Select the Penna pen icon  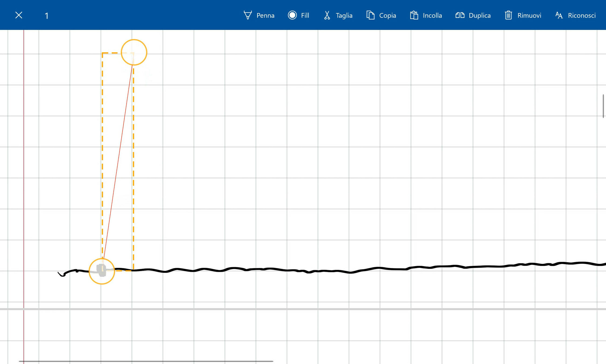pyautogui.click(x=248, y=15)
